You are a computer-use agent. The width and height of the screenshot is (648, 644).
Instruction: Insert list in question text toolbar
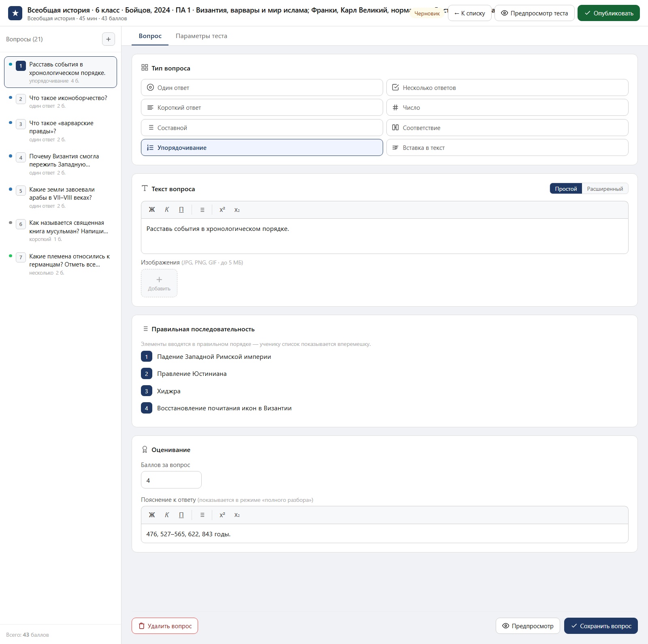202,210
